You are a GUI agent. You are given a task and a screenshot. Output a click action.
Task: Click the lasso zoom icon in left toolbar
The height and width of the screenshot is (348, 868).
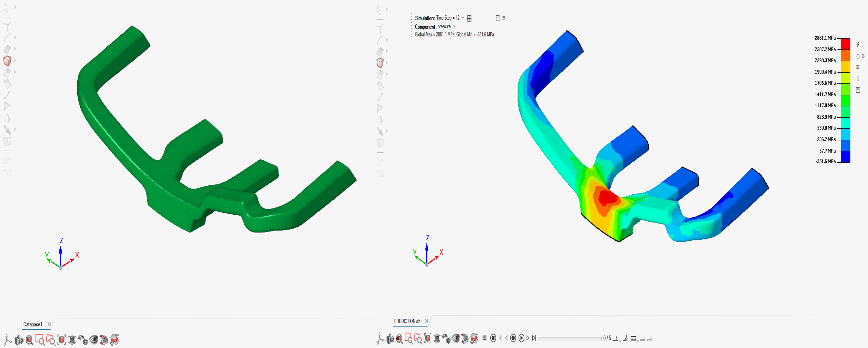(x=51, y=340)
